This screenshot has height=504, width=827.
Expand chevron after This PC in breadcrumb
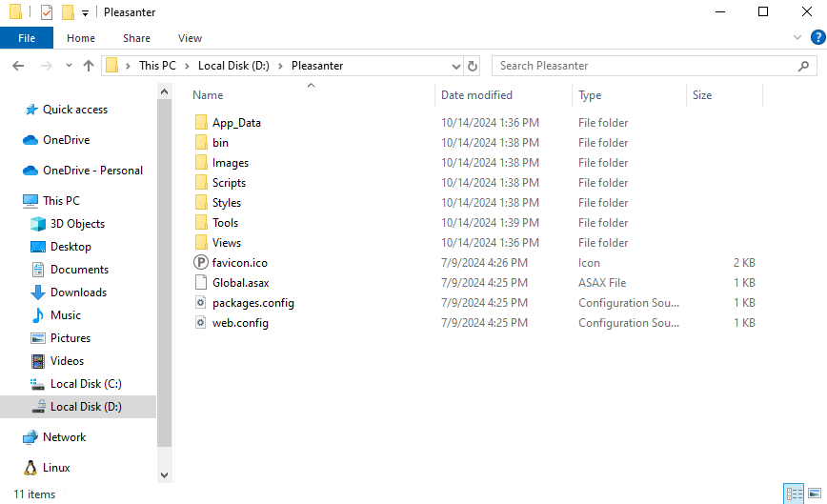[187, 66]
